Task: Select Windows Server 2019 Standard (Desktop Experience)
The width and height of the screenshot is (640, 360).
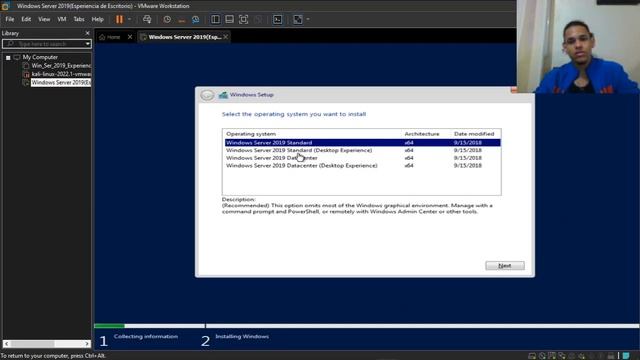Action: [362, 150]
